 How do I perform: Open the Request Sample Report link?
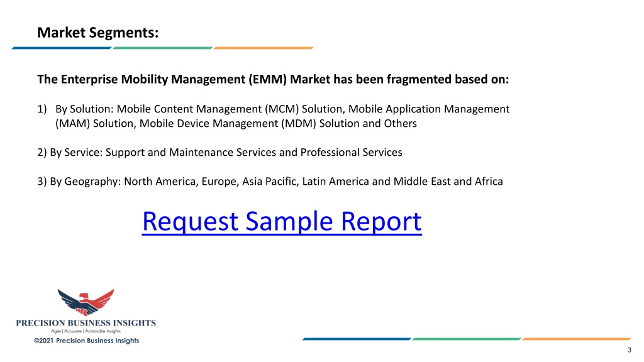[282, 222]
